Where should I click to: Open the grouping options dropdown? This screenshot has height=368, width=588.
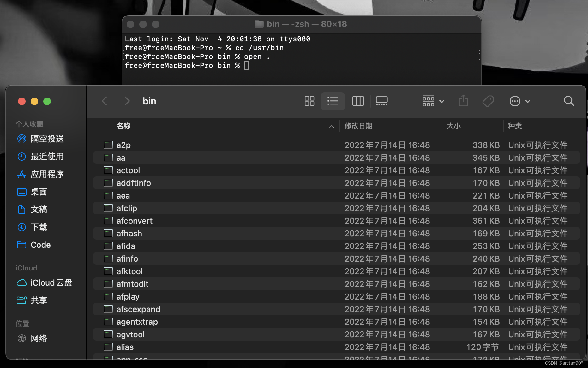click(433, 101)
